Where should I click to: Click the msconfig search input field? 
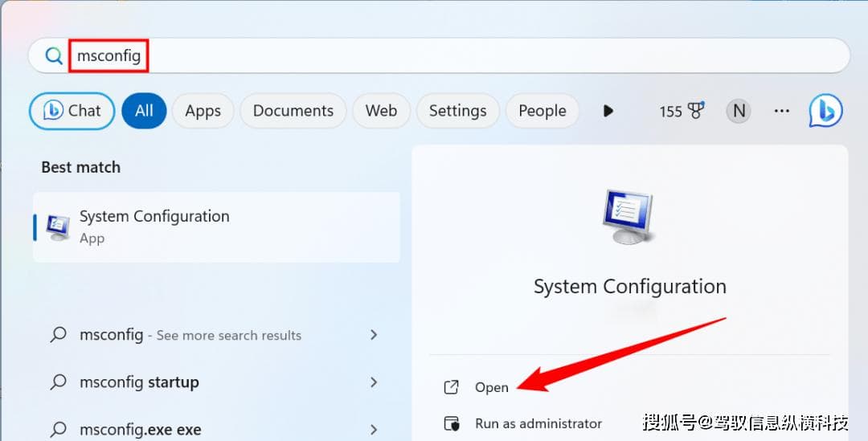click(x=439, y=55)
